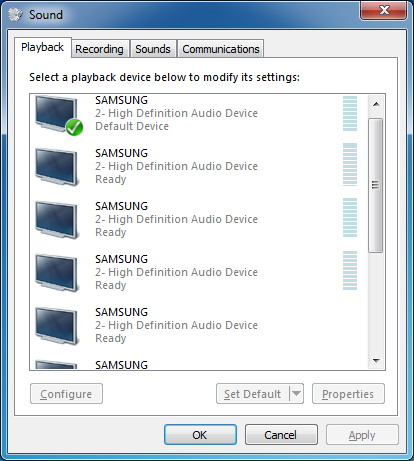Click the Set Default button
414x461 pixels.
click(x=253, y=394)
